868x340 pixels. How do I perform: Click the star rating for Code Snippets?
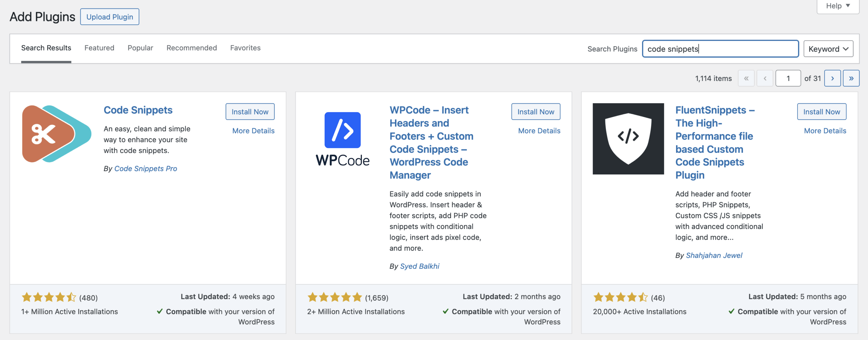49,298
